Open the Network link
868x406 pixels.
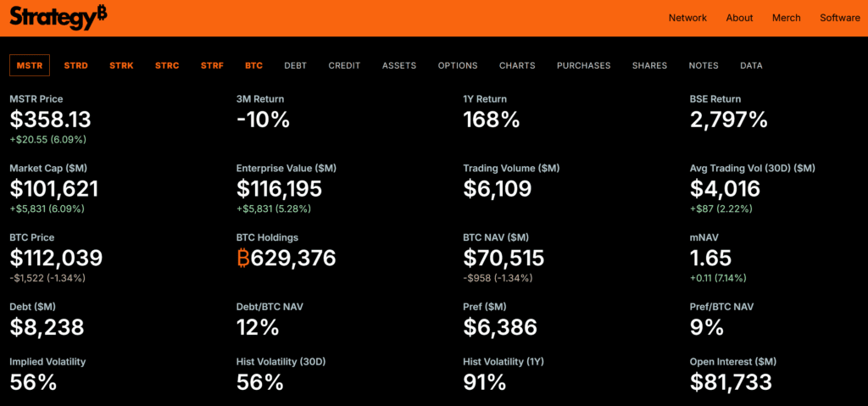point(687,18)
